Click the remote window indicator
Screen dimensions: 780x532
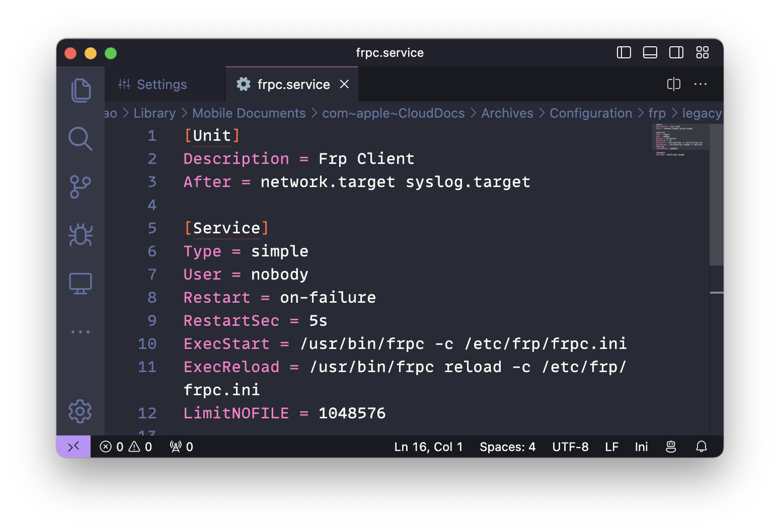(73, 447)
